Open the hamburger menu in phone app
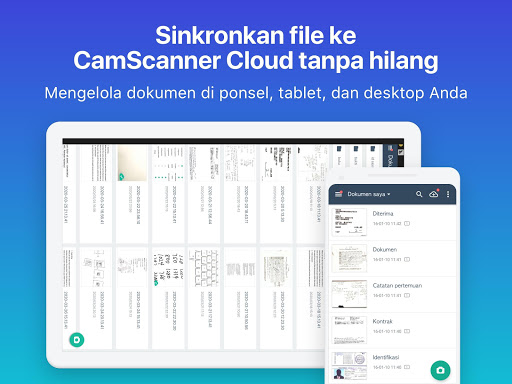512x384 pixels. tap(338, 194)
